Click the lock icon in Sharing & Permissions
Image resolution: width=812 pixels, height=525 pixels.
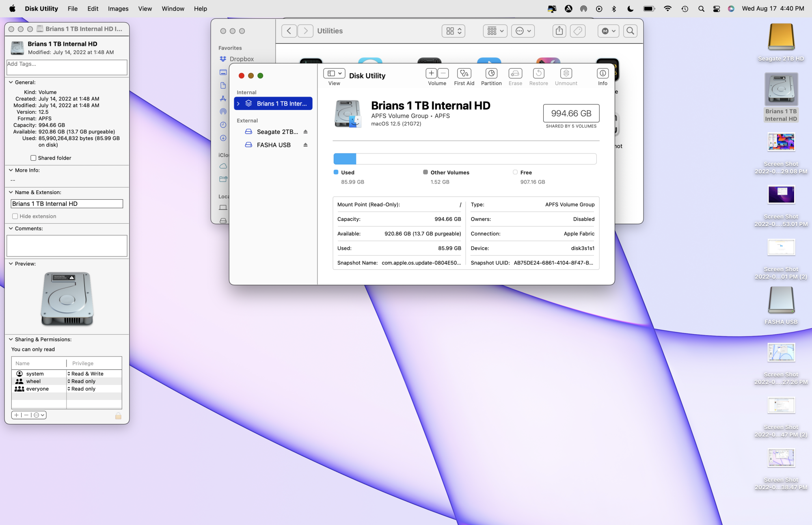[118, 416]
